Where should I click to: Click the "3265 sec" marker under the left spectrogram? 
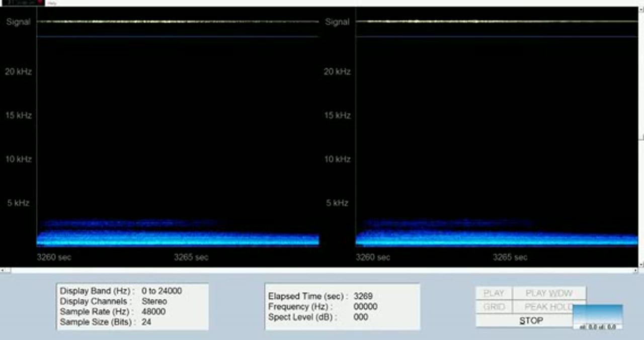click(x=191, y=257)
